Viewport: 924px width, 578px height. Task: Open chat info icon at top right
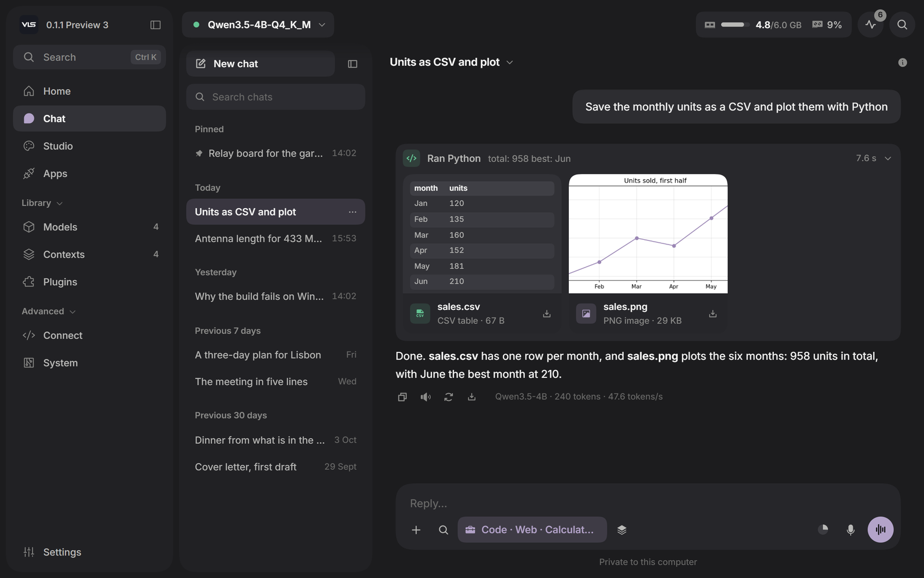(903, 62)
